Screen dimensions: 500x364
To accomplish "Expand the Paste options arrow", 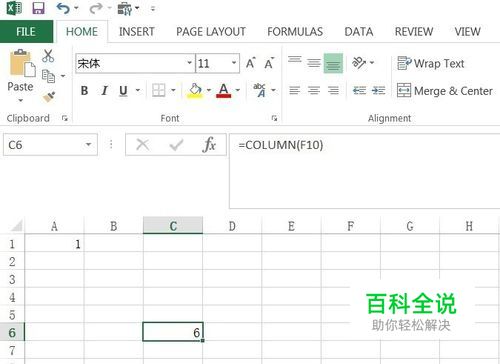I will click(21, 100).
